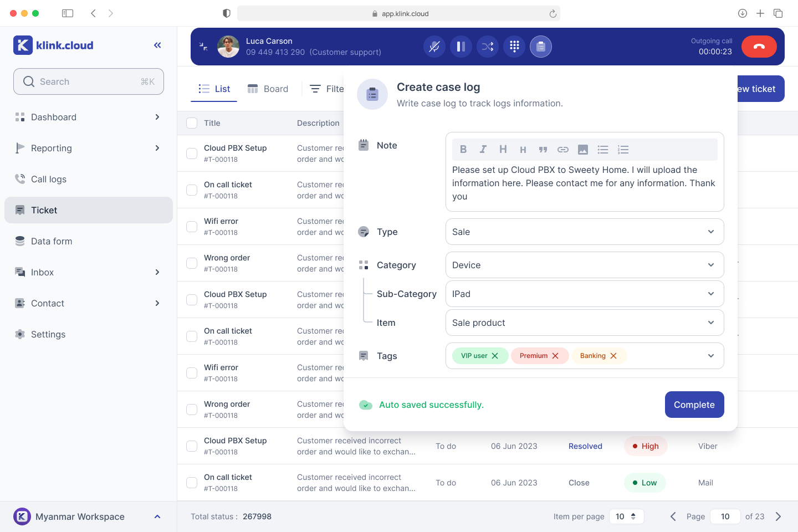Image resolution: width=798 pixels, height=532 pixels.
Task: Click the sidebar Search field
Action: click(89, 81)
